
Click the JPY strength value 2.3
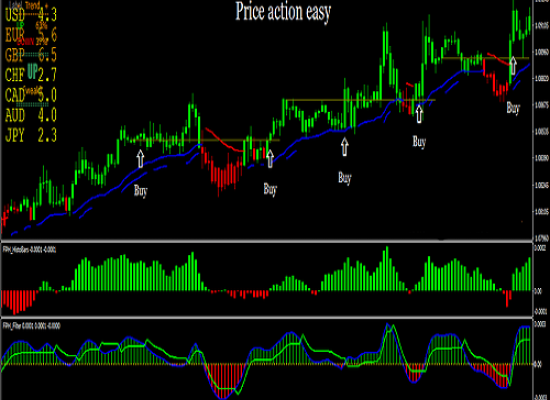47,135
